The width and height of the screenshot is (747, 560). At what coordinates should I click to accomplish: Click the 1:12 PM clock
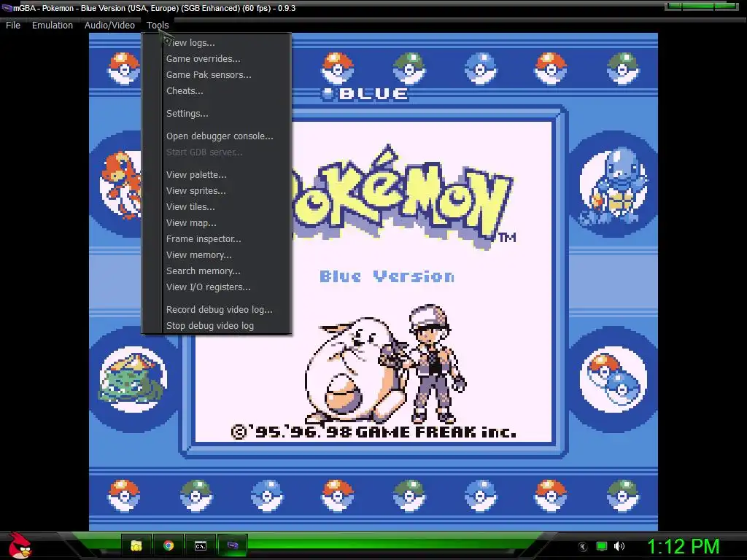click(x=683, y=546)
